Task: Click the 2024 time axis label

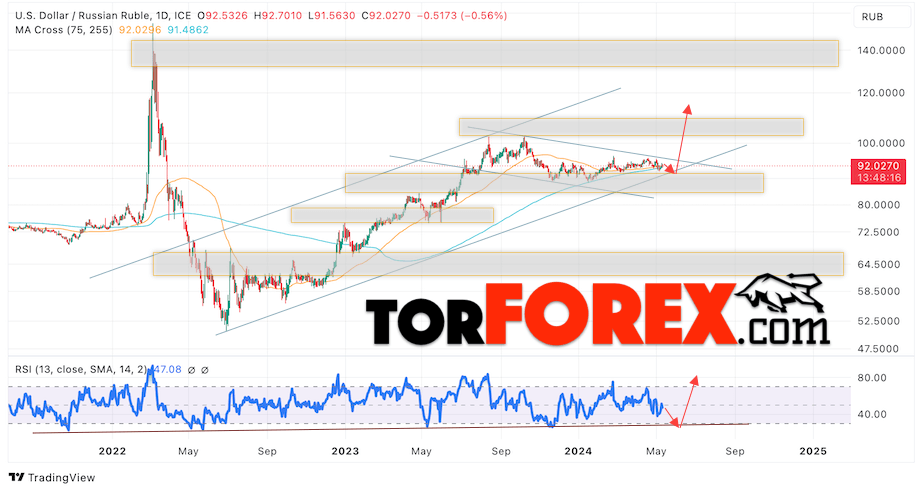Action: [578, 451]
